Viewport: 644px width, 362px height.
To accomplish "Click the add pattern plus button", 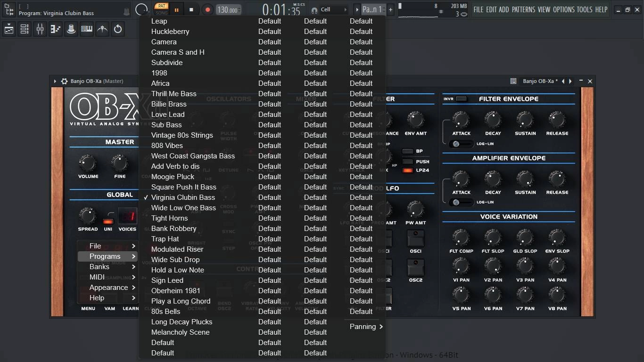I will tap(390, 9).
